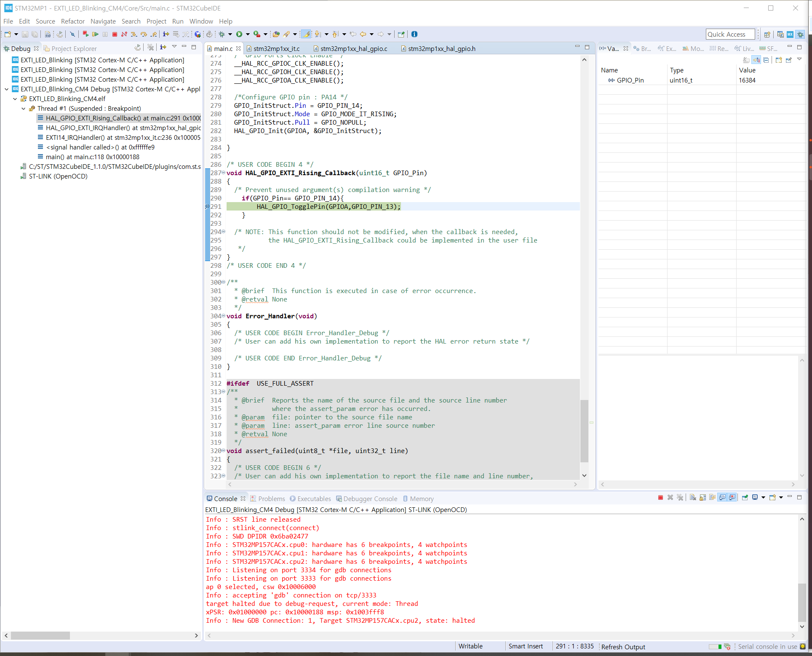This screenshot has width=812, height=656.
Task: Switch to the Project Explorer tab
Action: (x=70, y=49)
